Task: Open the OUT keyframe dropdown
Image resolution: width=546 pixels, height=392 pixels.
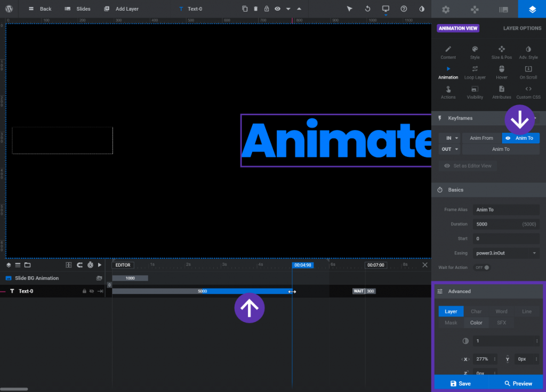Action: point(449,149)
